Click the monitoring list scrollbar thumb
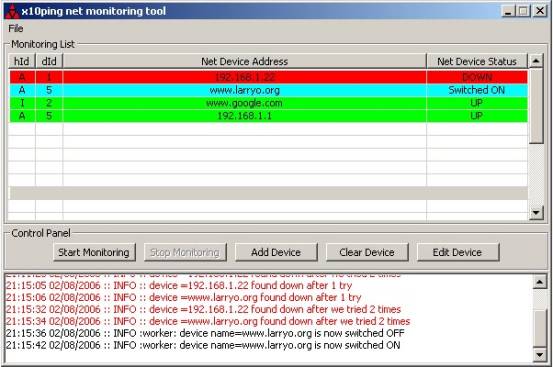The image size is (553, 367). pyautogui.click(x=536, y=106)
